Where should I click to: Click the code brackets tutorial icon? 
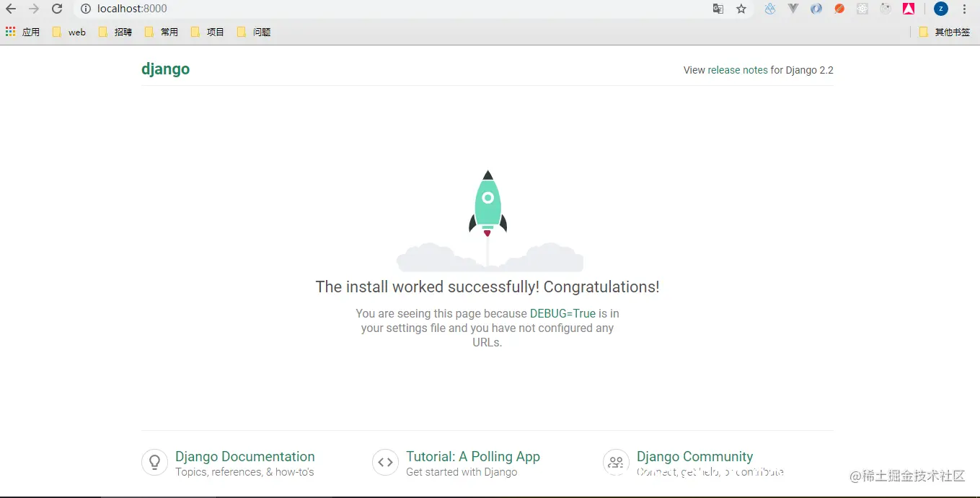385,462
